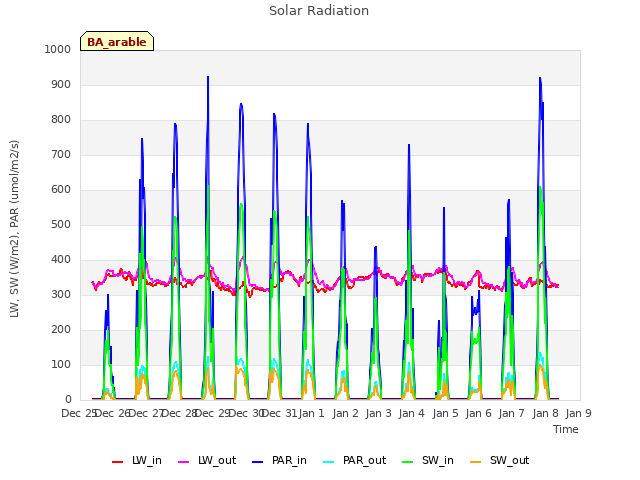Screen dimensions: 640x480
Task: Select the LW_out legend label
Action: 217,461
